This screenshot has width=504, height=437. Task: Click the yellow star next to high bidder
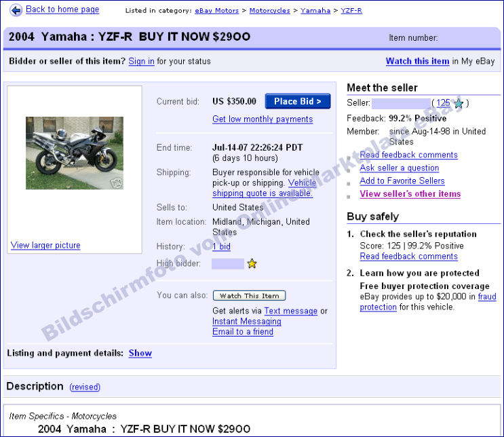pyautogui.click(x=252, y=264)
